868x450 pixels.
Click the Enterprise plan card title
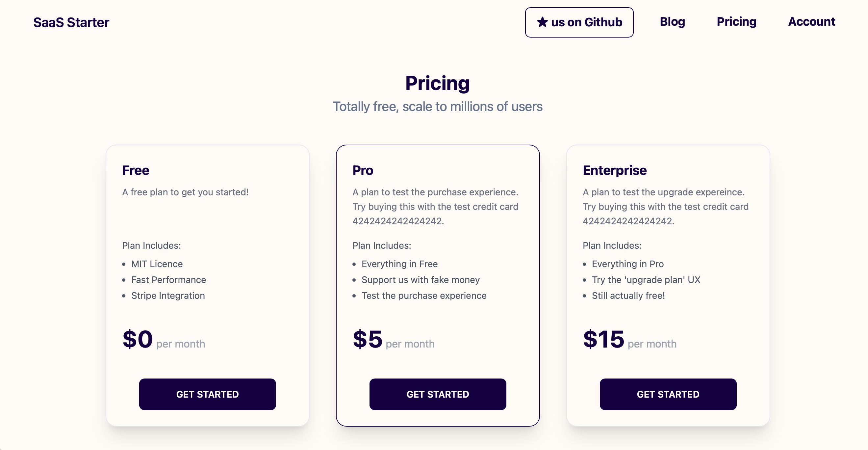(615, 170)
